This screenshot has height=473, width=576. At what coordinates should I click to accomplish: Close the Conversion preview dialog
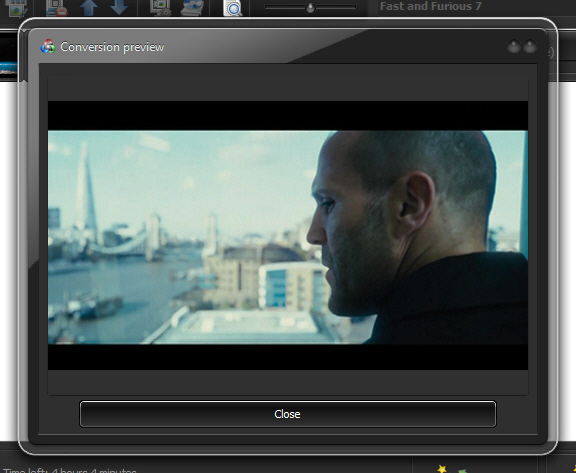288,414
